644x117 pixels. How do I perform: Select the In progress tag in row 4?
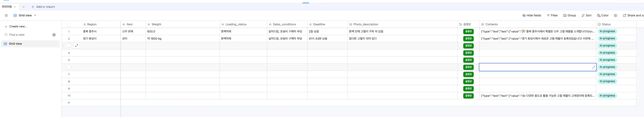click(607, 53)
